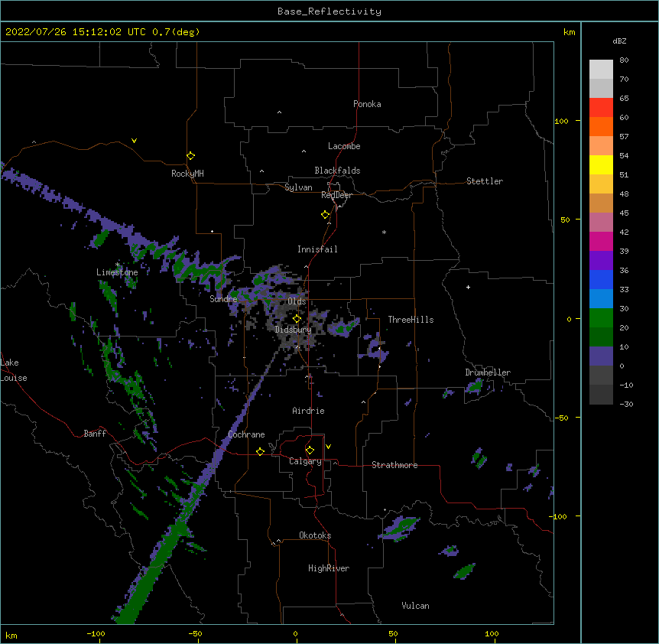Pick the bright green swatch below 30 dBZ
Screen dimensions: 659x644
tap(601, 318)
